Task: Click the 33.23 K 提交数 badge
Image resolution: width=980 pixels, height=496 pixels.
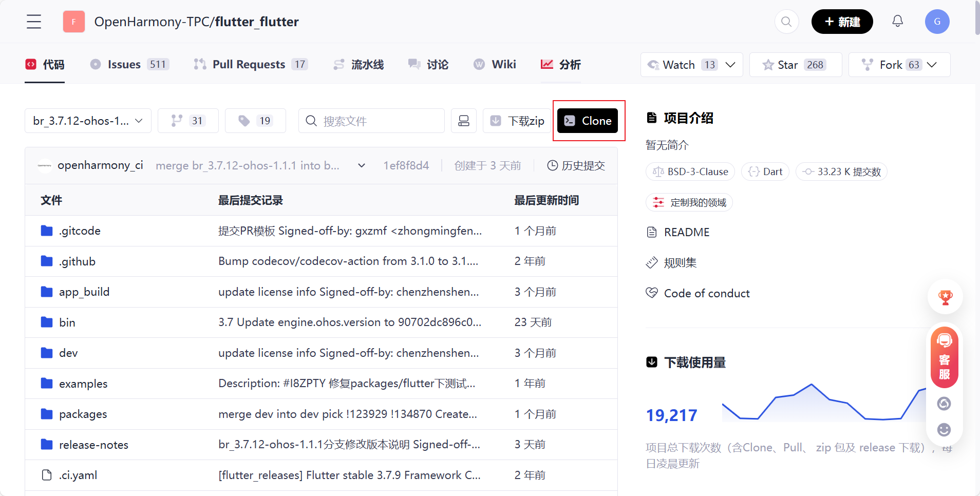Action: point(841,171)
